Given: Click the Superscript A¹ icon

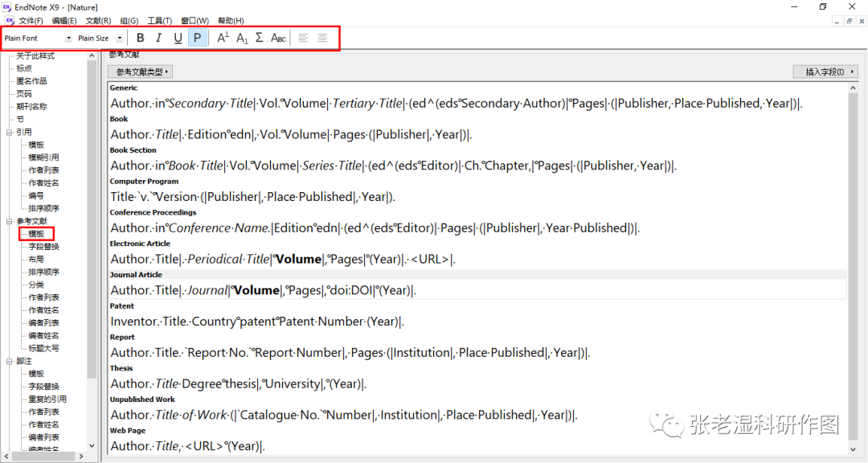Looking at the screenshot, I should tap(223, 37).
